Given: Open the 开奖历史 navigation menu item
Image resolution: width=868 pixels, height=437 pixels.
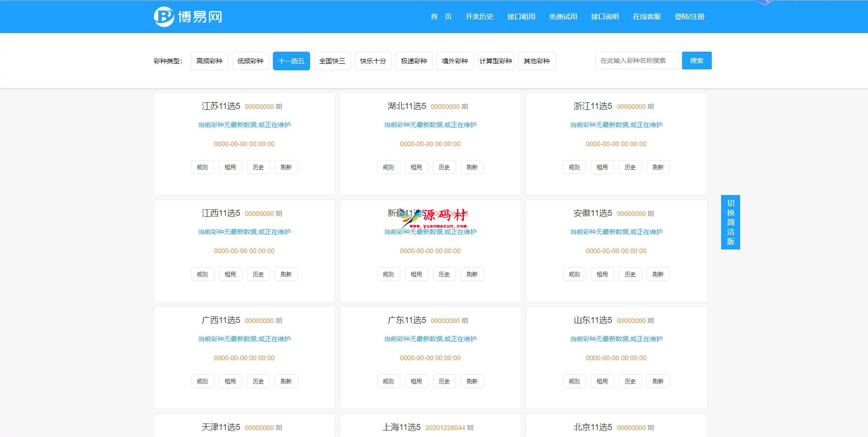Looking at the screenshot, I should coord(479,17).
